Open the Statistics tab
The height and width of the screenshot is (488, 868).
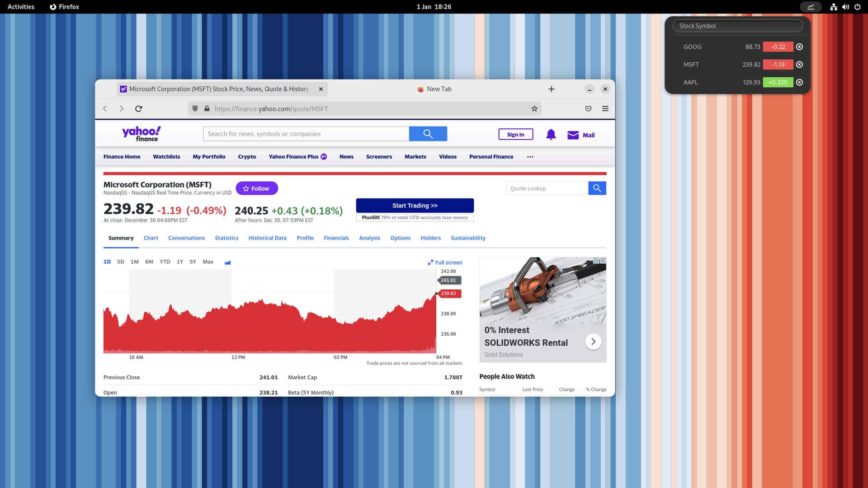coord(226,238)
